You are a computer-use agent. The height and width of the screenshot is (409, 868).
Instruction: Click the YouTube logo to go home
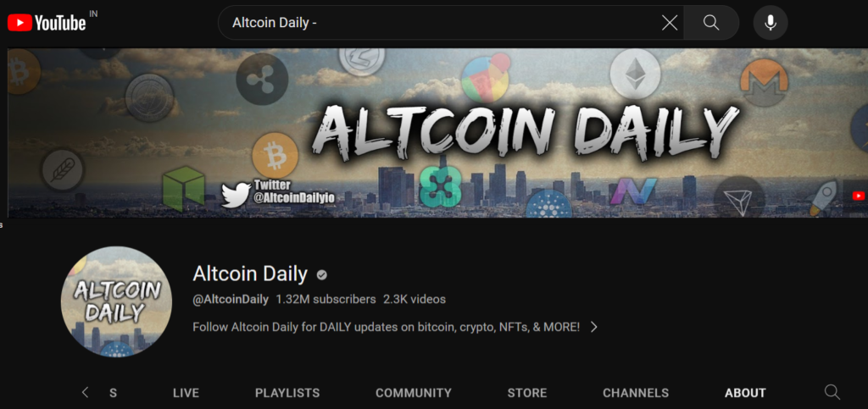47,22
